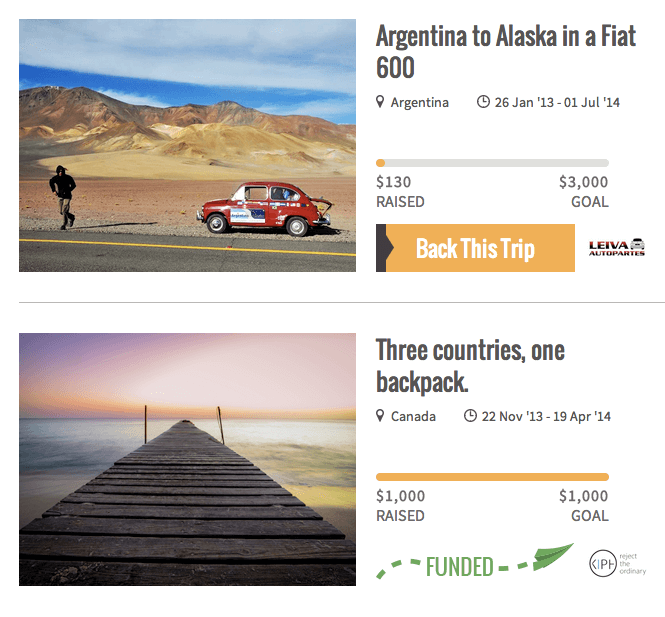Open the KIPH reject the ordinary logo
The width and height of the screenshot is (665, 617).
pos(618,564)
